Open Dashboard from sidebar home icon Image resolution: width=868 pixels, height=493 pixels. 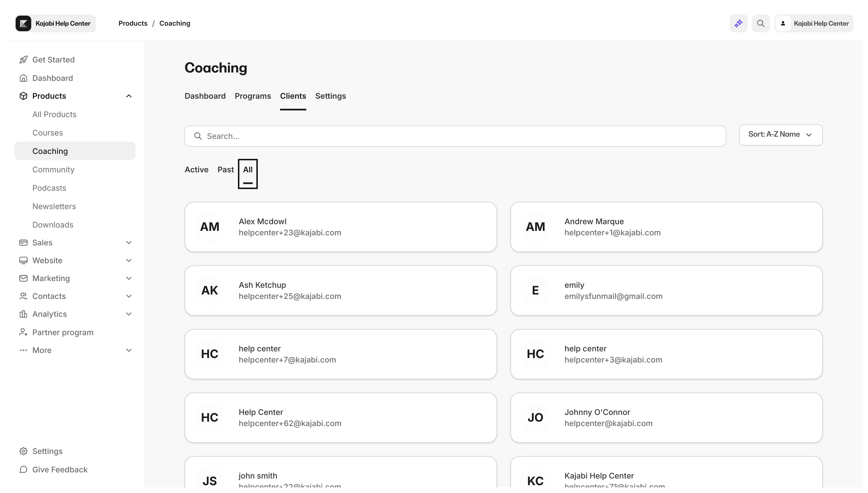click(23, 78)
